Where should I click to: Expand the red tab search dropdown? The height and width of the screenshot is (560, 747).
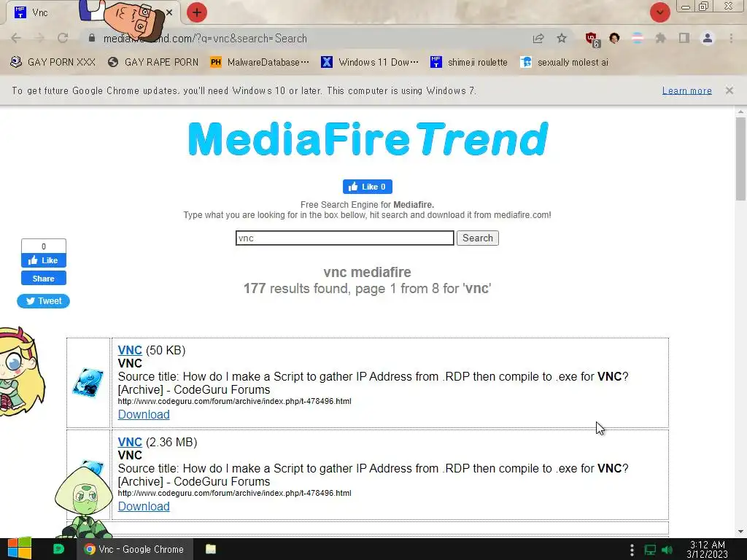click(659, 12)
